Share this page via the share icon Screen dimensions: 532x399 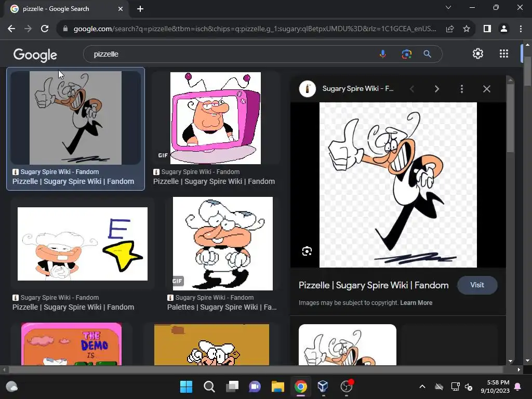450,29
